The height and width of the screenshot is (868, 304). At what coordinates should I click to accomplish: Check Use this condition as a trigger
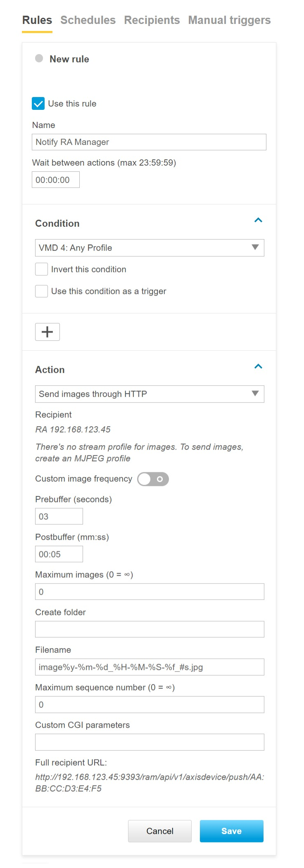coord(42,291)
